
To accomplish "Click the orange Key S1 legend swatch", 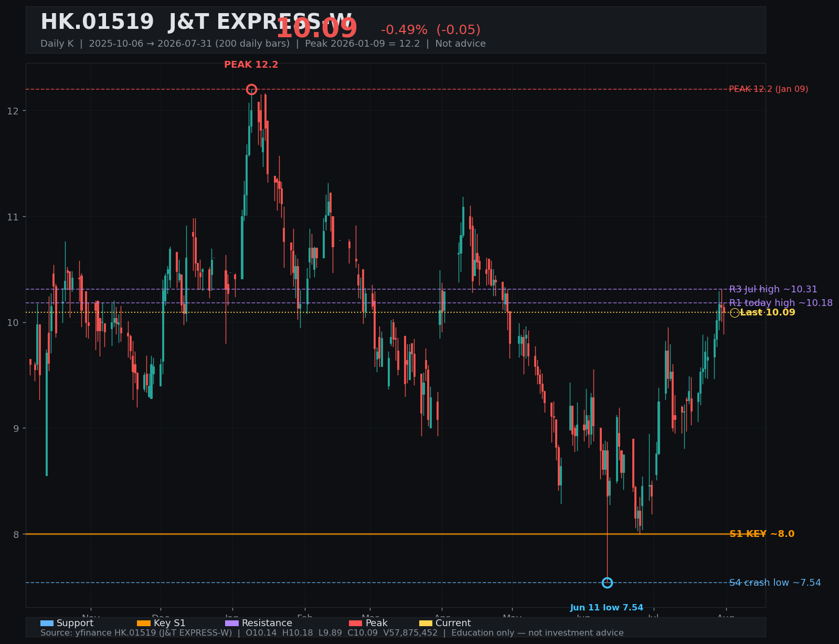I will click(144, 624).
